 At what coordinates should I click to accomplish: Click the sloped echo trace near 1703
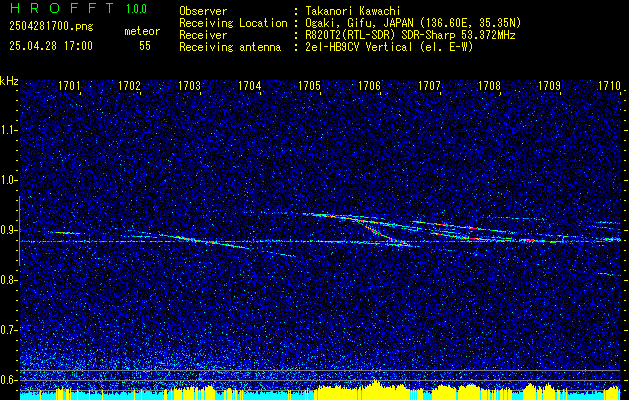pyautogui.click(x=205, y=241)
